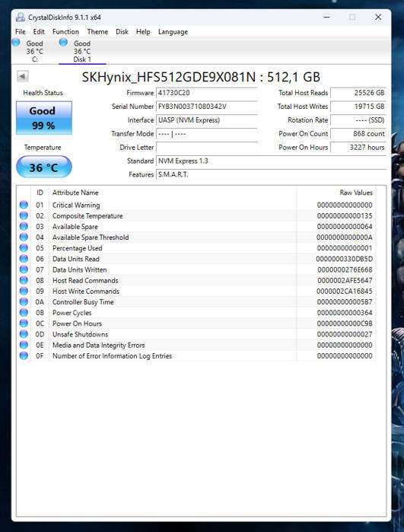Select the Critical Warning attribute name
The image size is (404, 532).
76,205
